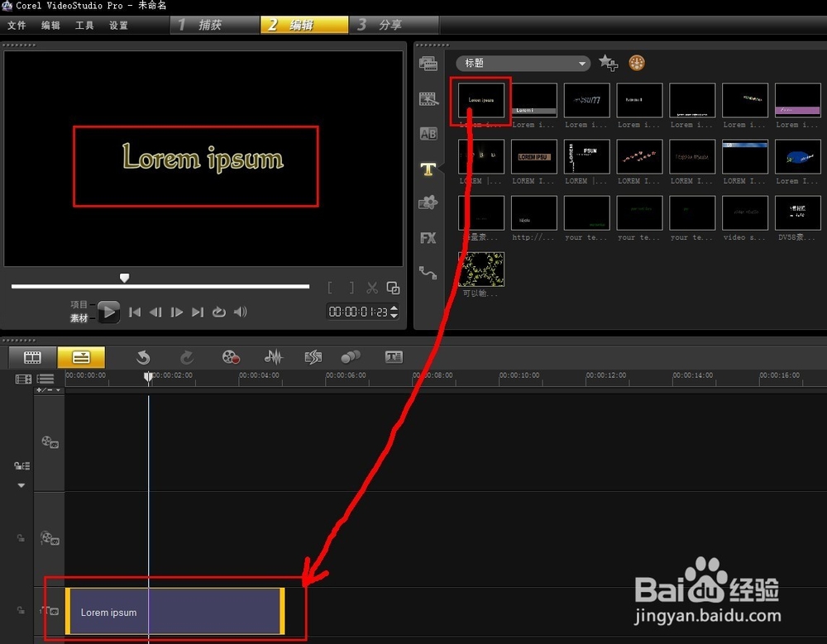The width and height of the screenshot is (827, 644).
Task: Open Auto Music tool icon
Action: click(313, 357)
